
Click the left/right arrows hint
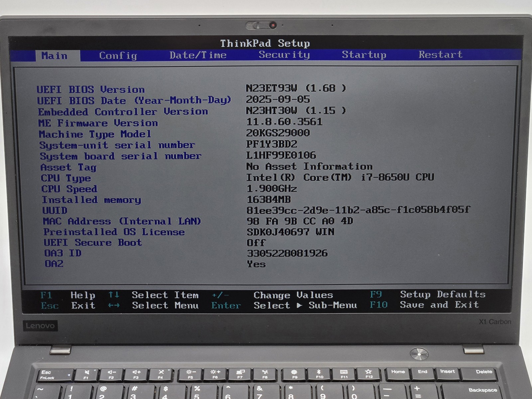(x=114, y=305)
